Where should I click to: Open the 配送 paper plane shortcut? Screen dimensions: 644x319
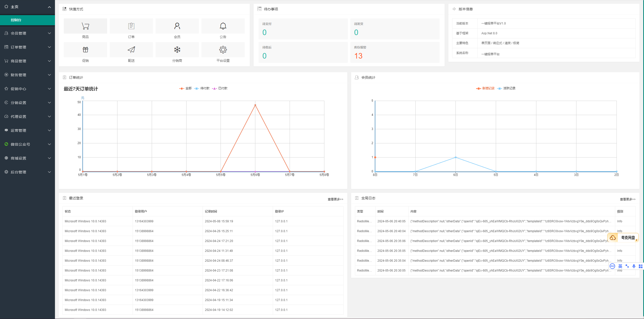[131, 50]
